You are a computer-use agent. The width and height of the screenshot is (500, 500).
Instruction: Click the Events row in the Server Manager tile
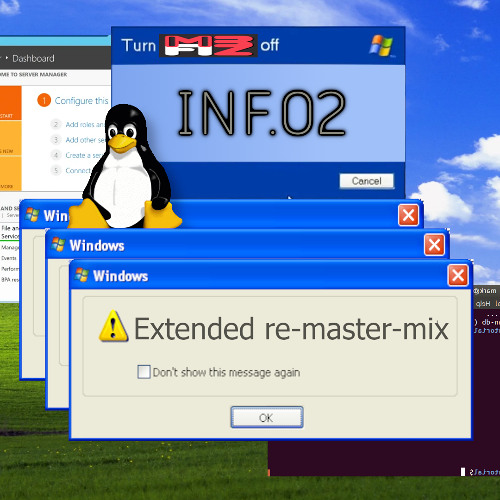pos(9,258)
